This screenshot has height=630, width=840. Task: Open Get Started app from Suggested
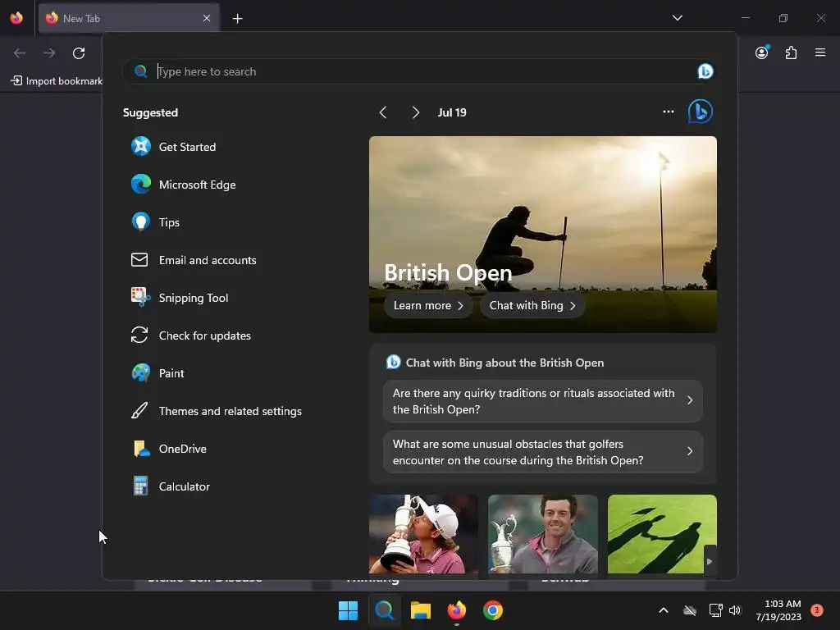pyautogui.click(x=174, y=147)
